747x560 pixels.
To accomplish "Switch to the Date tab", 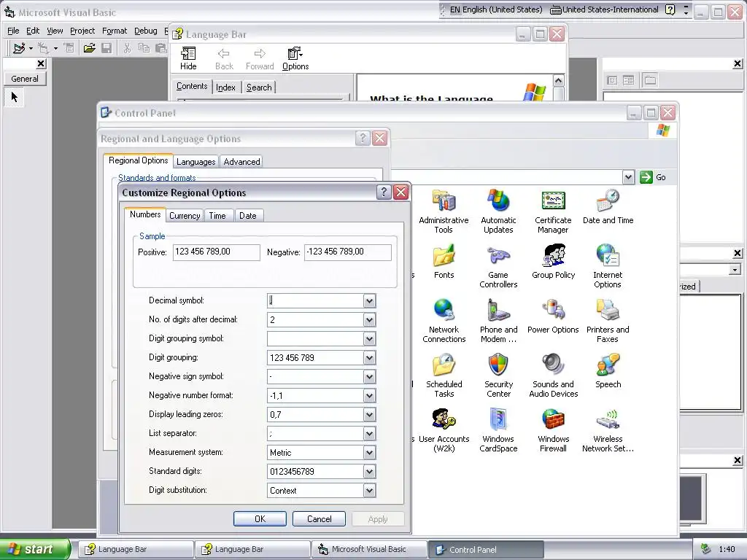I will [248, 216].
